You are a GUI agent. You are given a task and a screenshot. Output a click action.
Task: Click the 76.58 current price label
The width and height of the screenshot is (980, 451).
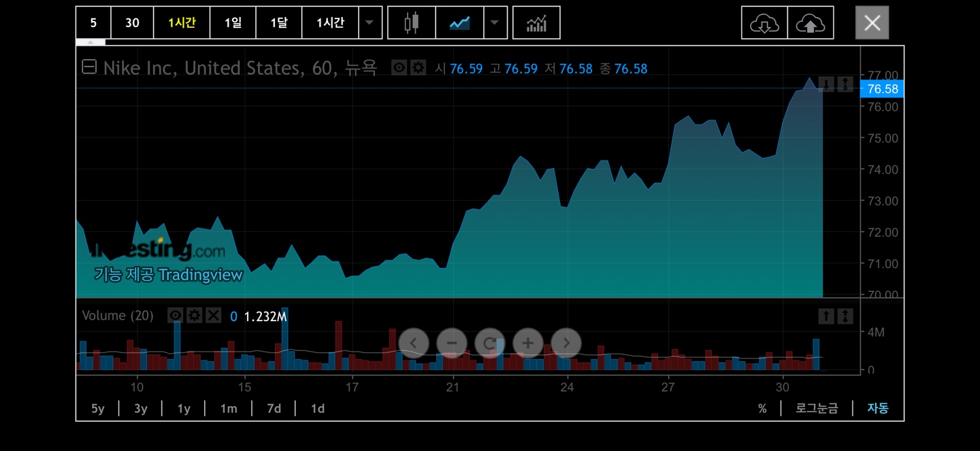[x=883, y=88]
